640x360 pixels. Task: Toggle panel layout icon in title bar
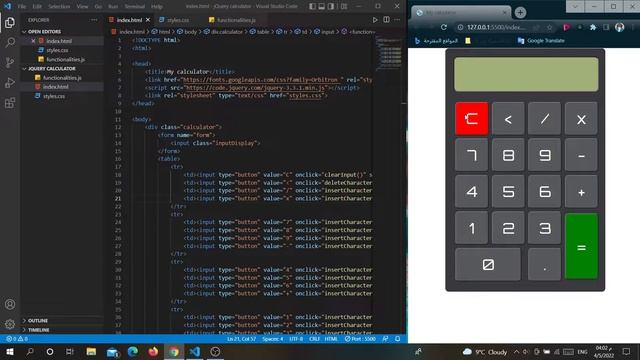[322, 6]
